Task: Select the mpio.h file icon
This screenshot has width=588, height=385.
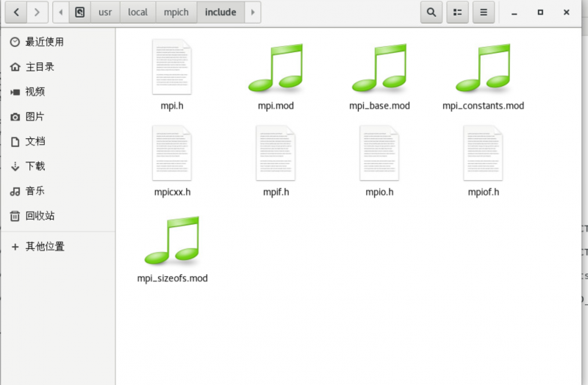Action: (x=379, y=154)
